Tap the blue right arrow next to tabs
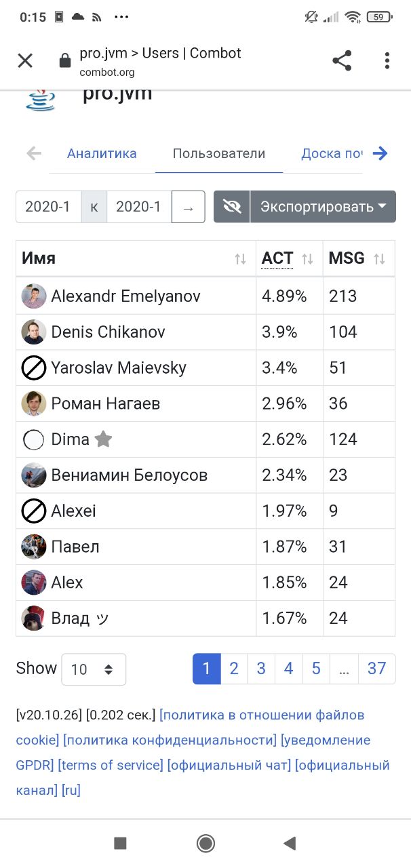 [380, 153]
